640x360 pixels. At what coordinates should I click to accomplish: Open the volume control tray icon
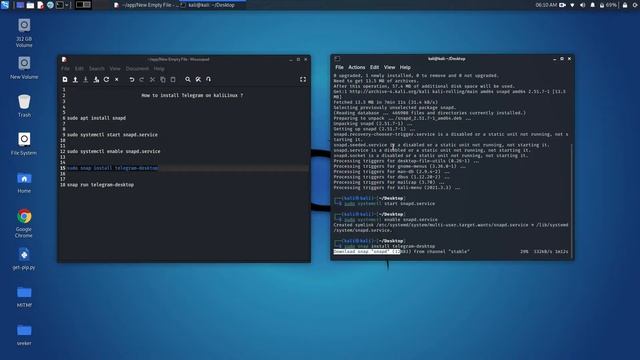click(x=582, y=5)
